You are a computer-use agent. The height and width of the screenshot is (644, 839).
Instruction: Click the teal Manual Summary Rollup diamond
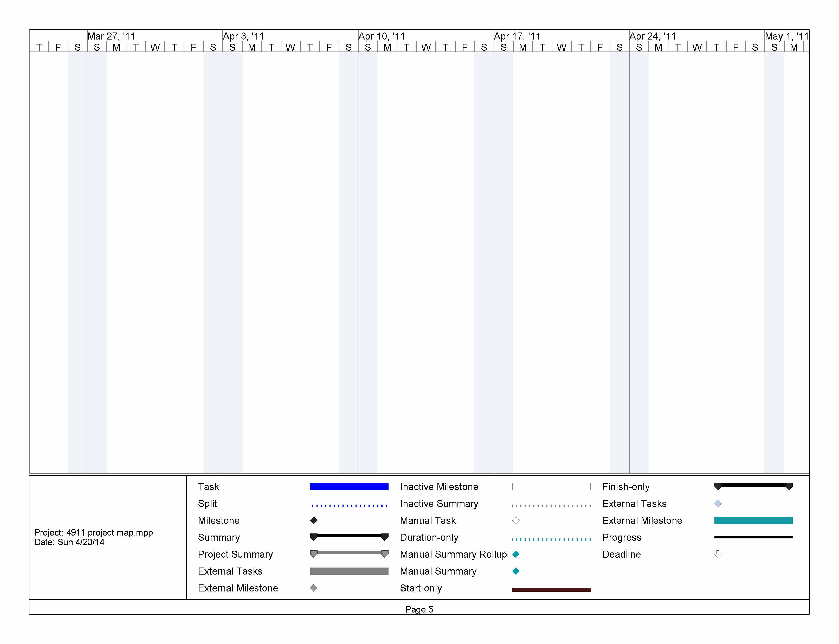coord(515,554)
